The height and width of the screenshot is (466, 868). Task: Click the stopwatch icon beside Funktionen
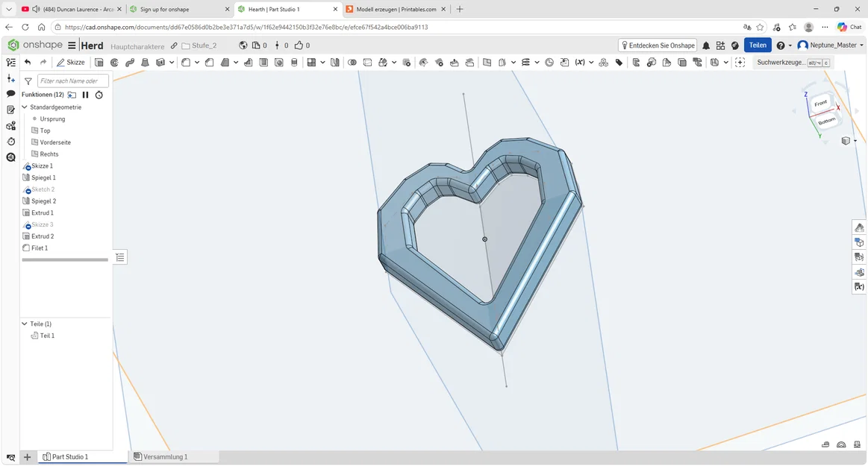coord(99,95)
